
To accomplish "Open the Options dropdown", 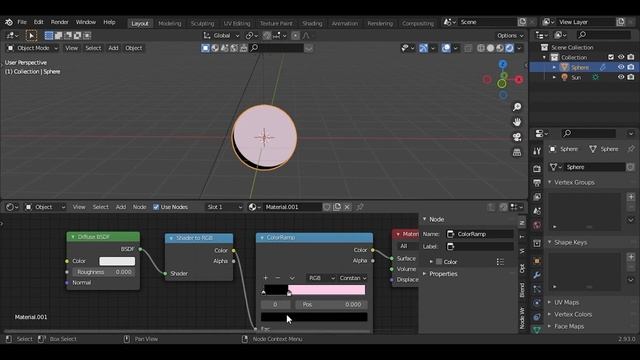I will coord(510,36).
